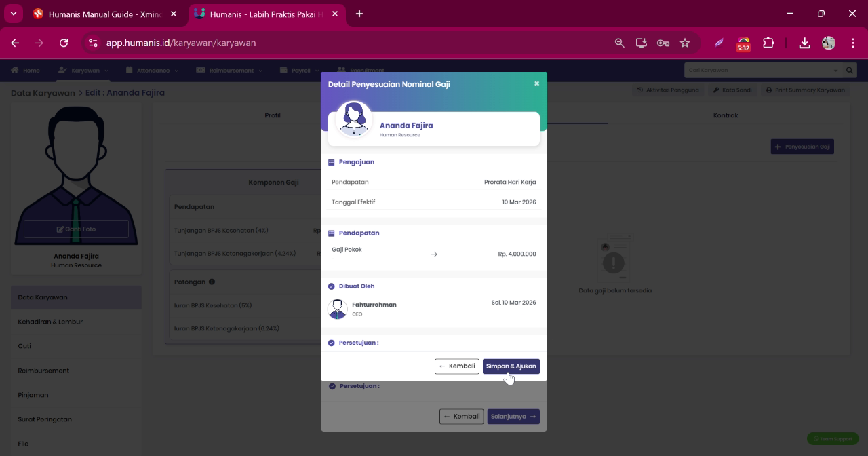The height and width of the screenshot is (456, 868).
Task: Click the Cari Karyawan search field
Action: pos(763,70)
